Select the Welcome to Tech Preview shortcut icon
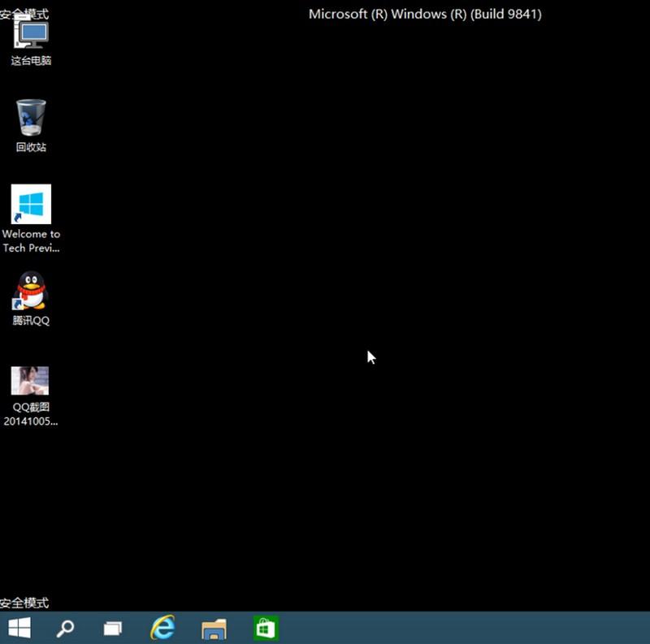Viewport: 650px width, 644px height. click(x=31, y=204)
